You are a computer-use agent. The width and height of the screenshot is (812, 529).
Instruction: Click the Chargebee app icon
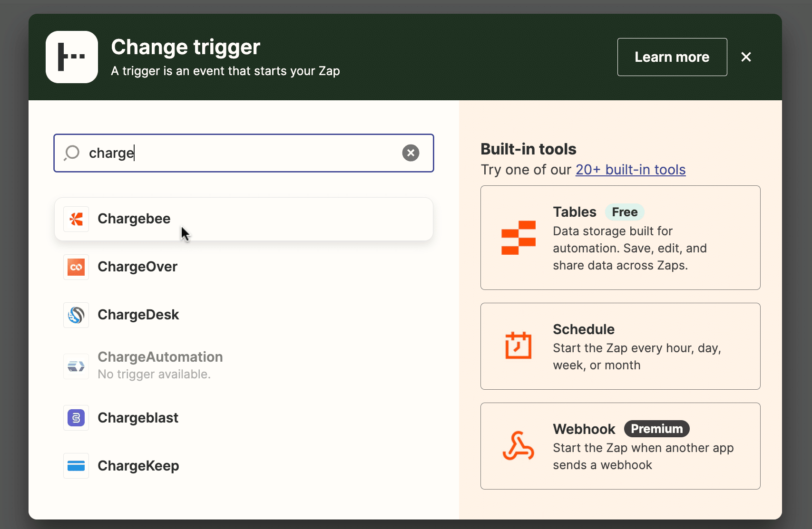click(76, 219)
